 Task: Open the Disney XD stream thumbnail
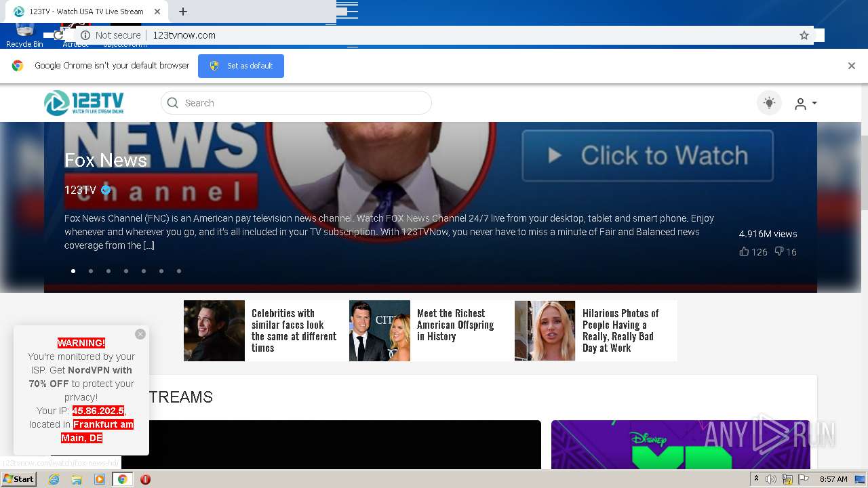(681, 445)
